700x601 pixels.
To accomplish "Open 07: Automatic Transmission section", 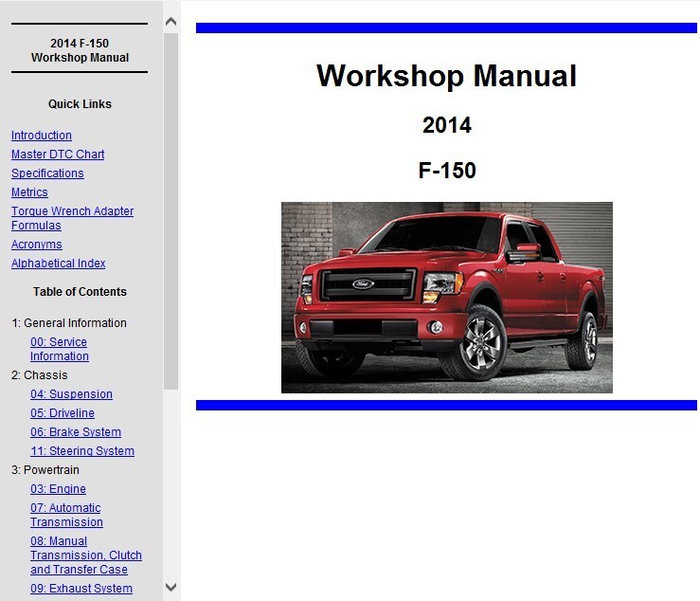I will click(x=66, y=515).
